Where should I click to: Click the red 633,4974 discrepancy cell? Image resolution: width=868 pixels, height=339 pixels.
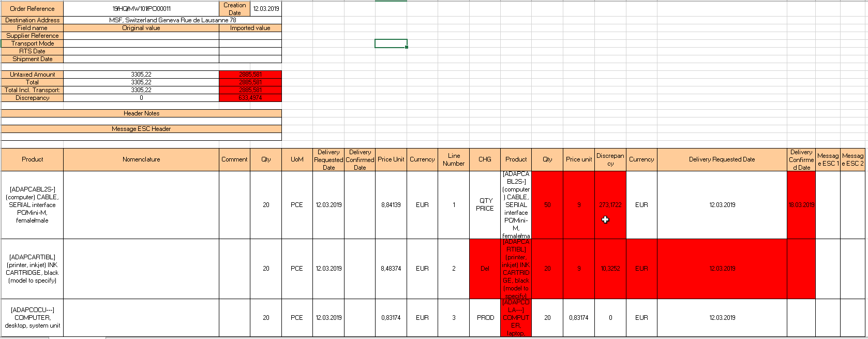click(x=250, y=98)
